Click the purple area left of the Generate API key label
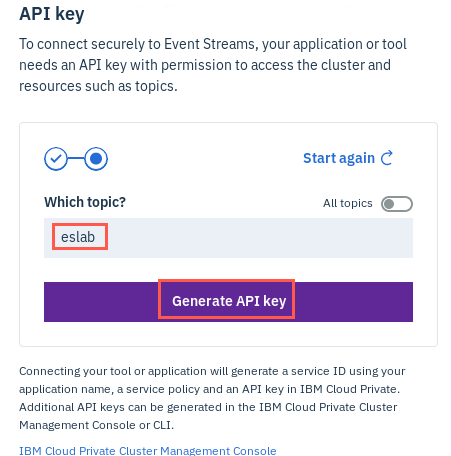451x456 pixels. [x=101, y=302]
